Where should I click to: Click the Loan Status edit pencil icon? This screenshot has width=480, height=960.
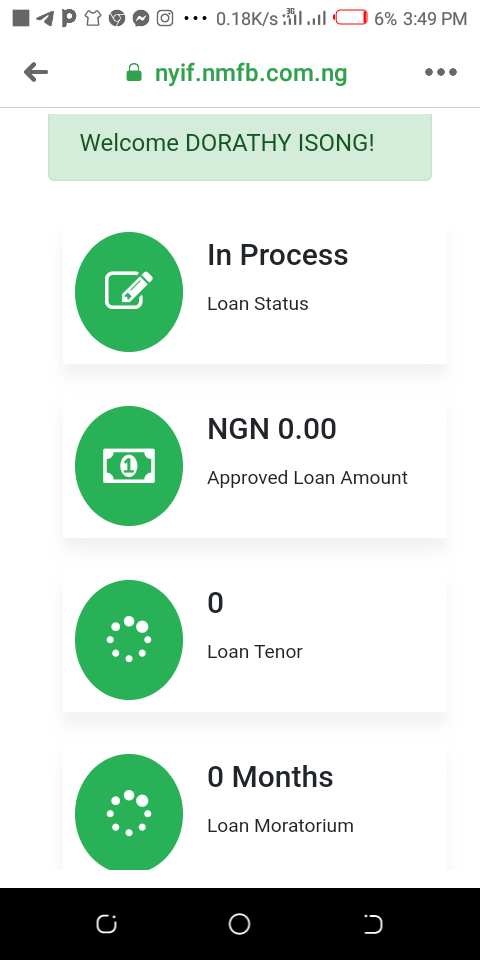(x=129, y=291)
